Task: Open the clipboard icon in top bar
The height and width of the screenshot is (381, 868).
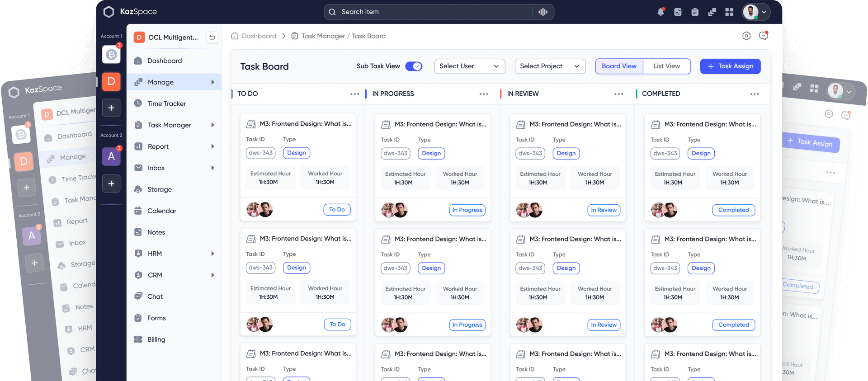Action: pos(695,12)
